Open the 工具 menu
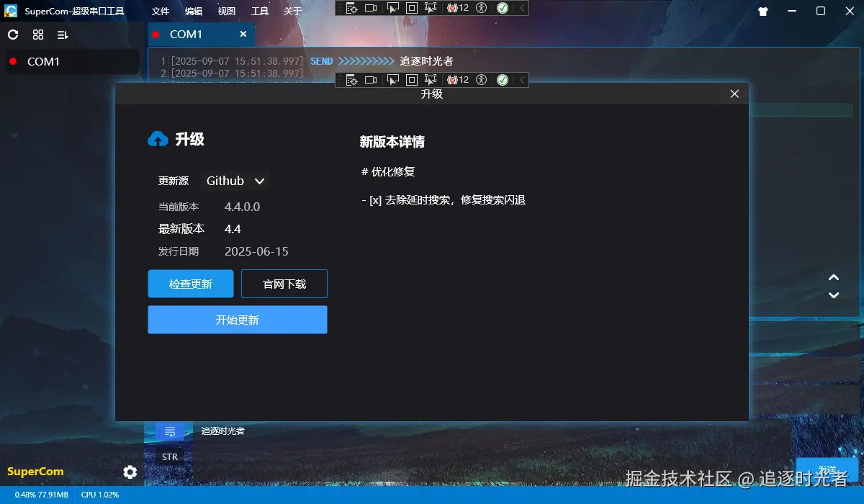 (x=260, y=11)
